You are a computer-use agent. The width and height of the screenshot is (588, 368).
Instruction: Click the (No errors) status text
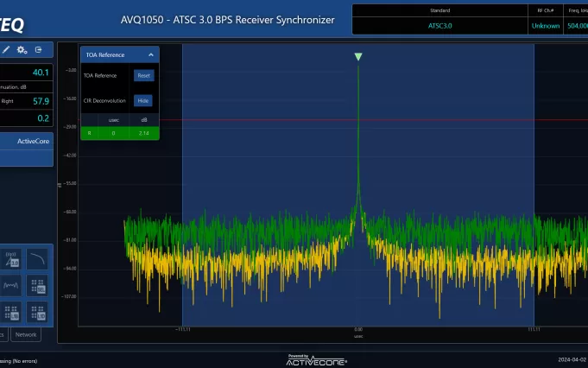(25, 361)
